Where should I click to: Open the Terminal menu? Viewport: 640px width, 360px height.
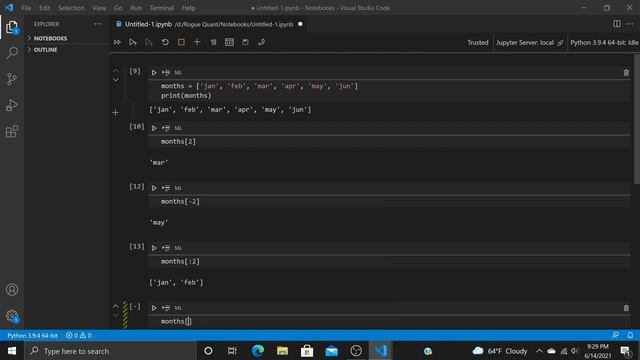pos(162,8)
